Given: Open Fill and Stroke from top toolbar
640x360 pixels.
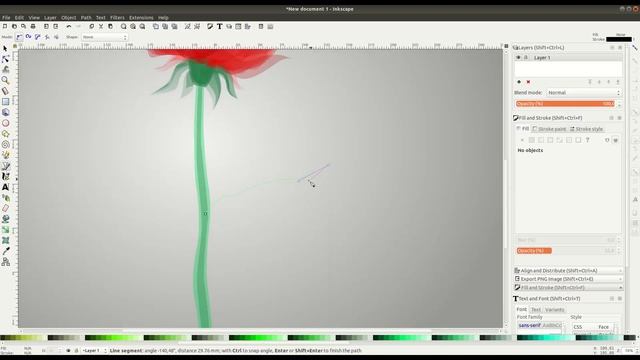Looking at the screenshot, I should click(x=210, y=27).
